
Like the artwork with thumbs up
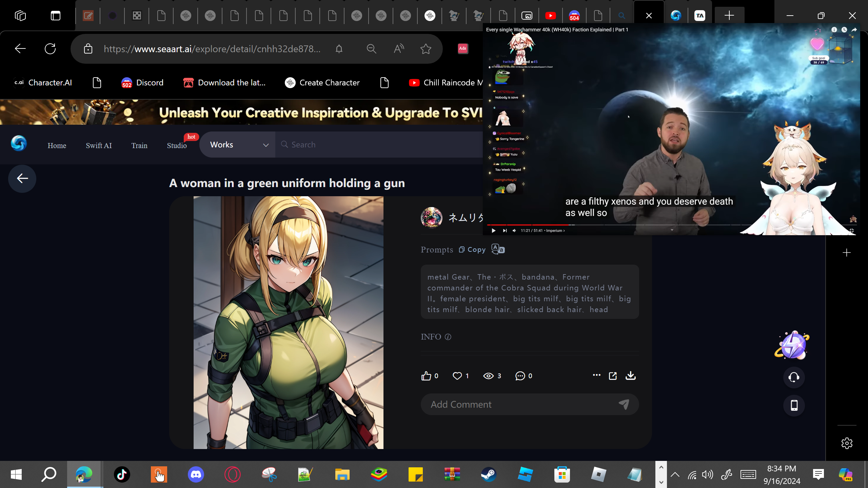(426, 376)
